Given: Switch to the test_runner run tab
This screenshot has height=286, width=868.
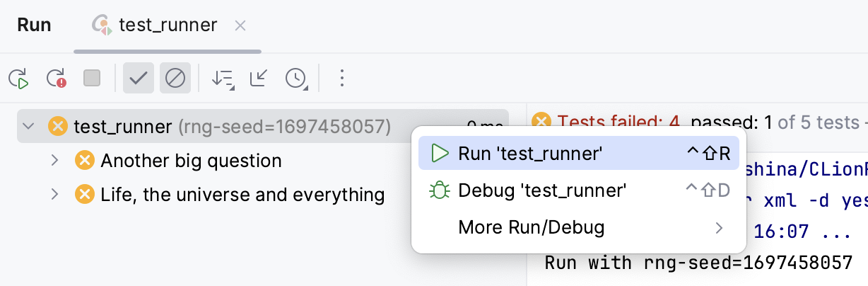Looking at the screenshot, I should click(x=168, y=25).
